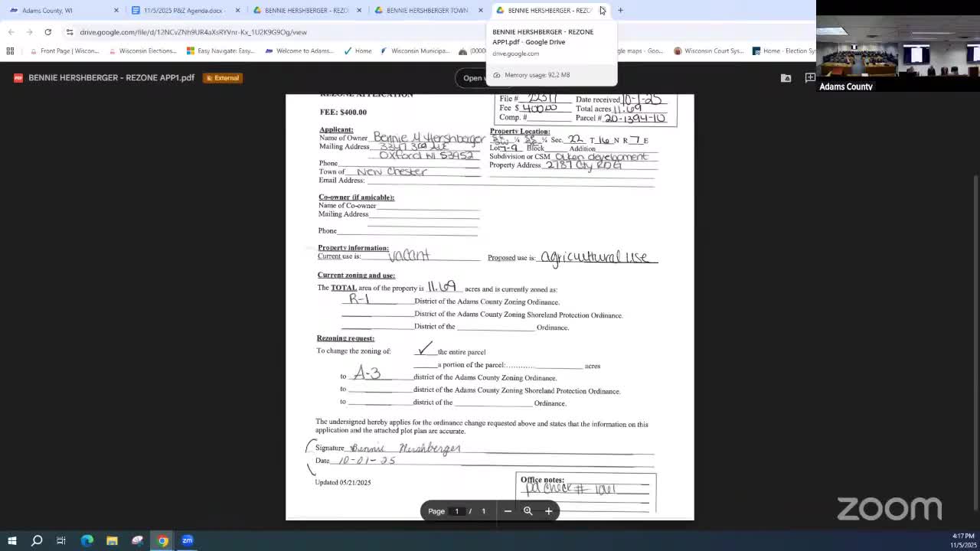Open the Home bookmark with checkmark icon
Screen dimensions: 980x551
pyautogui.click(x=358, y=51)
